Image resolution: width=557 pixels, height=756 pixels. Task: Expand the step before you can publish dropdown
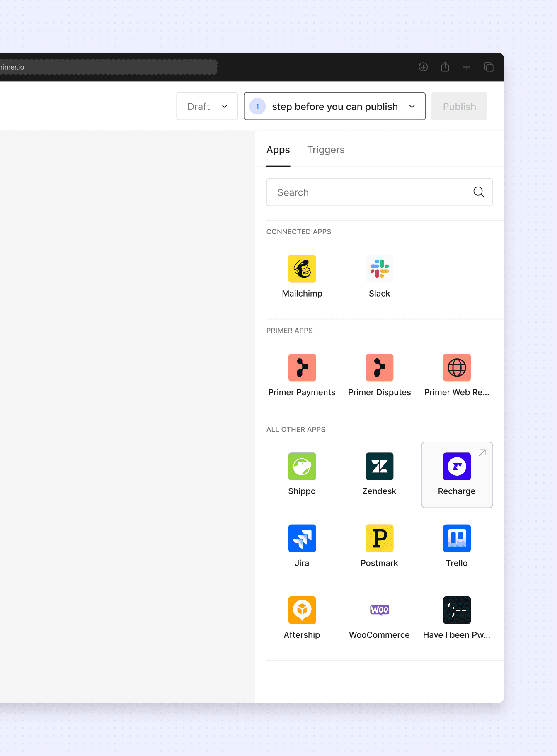(334, 107)
